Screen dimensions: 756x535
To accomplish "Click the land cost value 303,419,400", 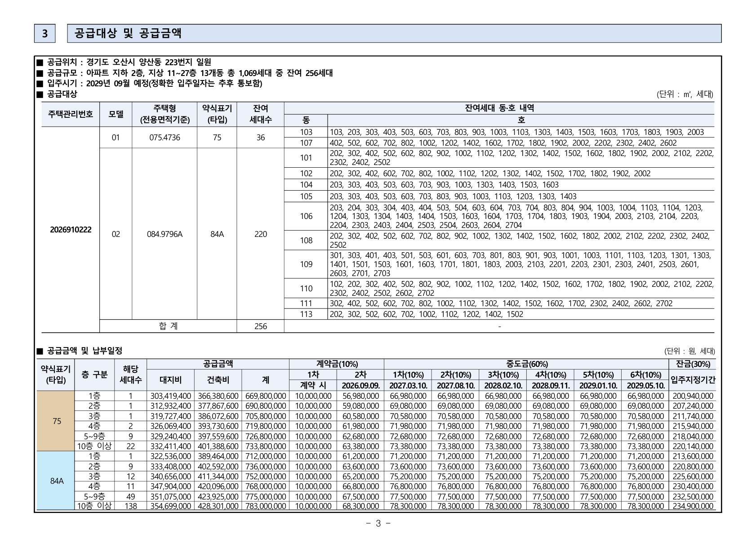I will [171, 396].
